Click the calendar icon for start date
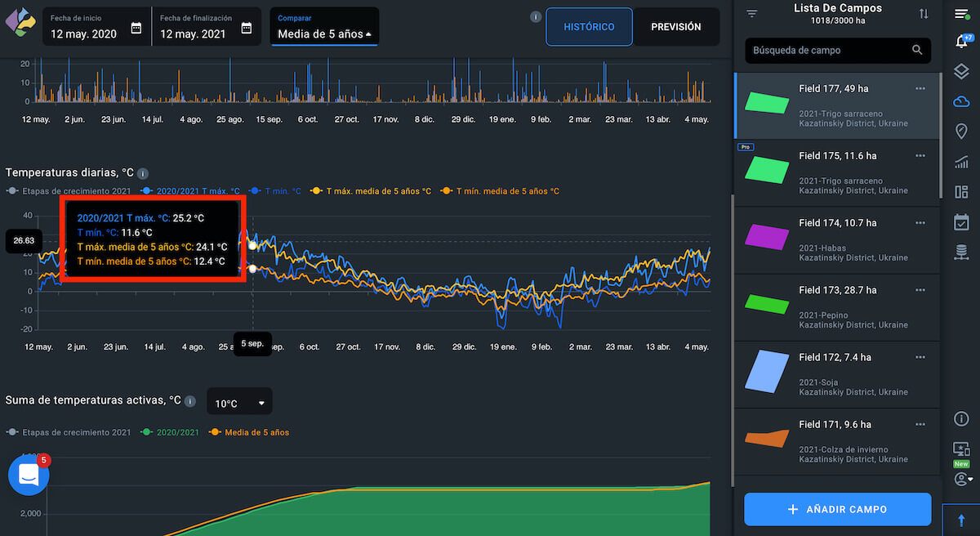980x536 pixels. pos(136,28)
